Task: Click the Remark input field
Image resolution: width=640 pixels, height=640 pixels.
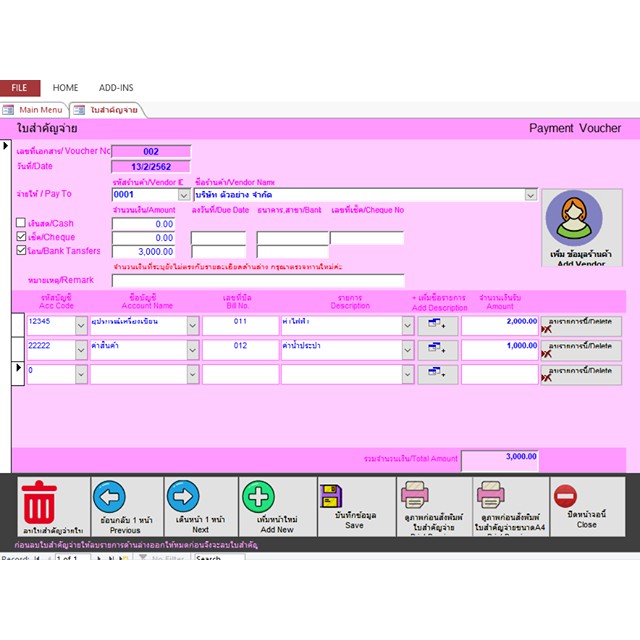Action: [258, 280]
